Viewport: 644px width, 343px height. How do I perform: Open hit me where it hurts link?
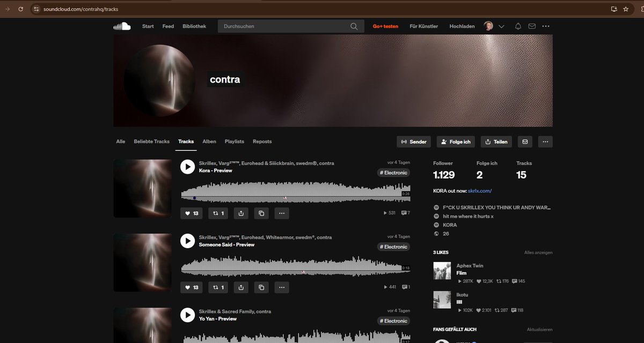click(468, 216)
